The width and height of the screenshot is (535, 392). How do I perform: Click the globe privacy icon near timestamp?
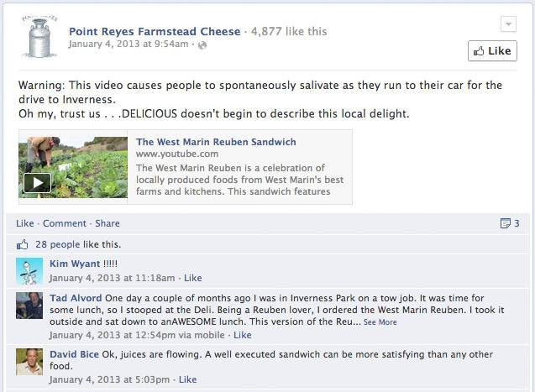[x=202, y=44]
